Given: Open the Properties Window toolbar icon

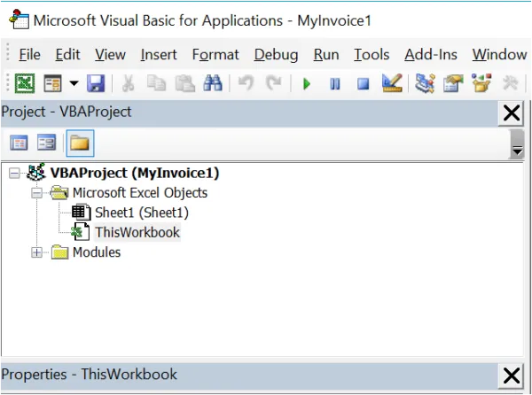Looking at the screenshot, I should pos(454,84).
